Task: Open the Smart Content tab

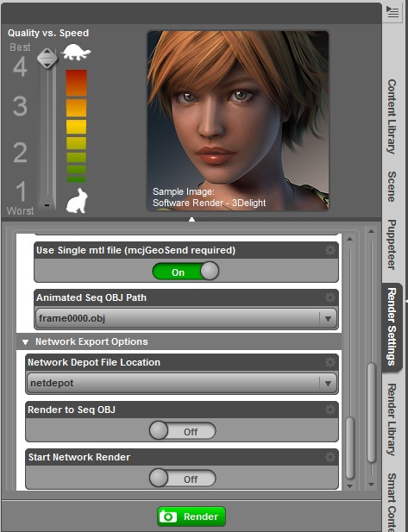Action: click(x=392, y=502)
